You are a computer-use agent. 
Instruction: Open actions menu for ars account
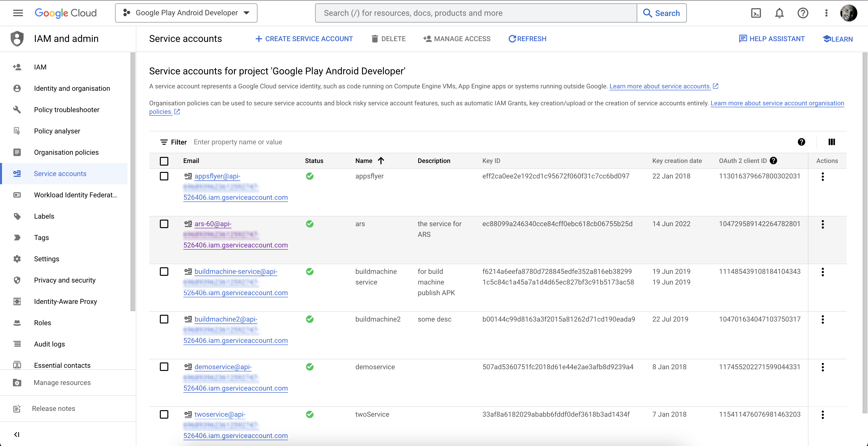tap(822, 224)
